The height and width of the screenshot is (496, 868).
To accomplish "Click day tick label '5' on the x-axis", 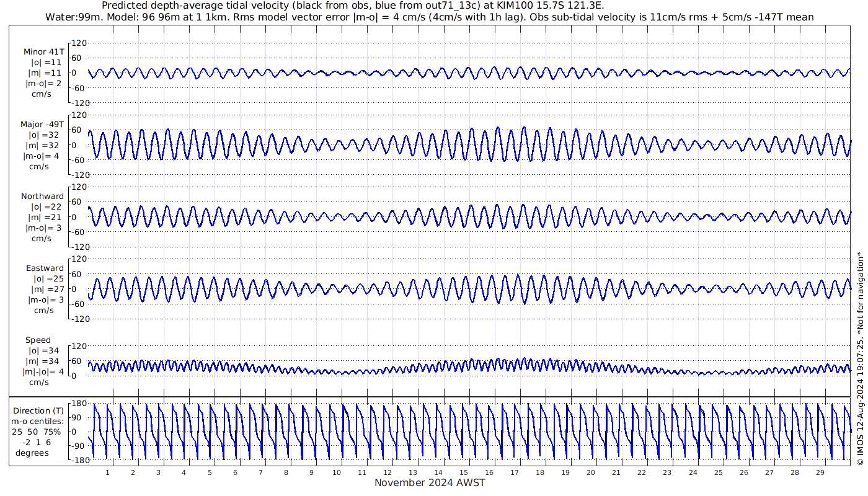I will click(209, 472).
